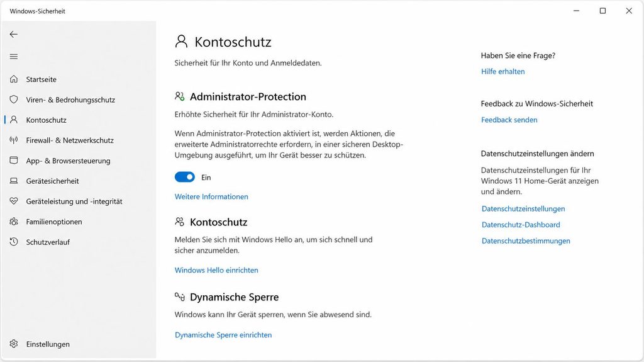Open Datenschutzeinstellungen link
Viewport: 644px width, 362px height.
click(x=523, y=208)
